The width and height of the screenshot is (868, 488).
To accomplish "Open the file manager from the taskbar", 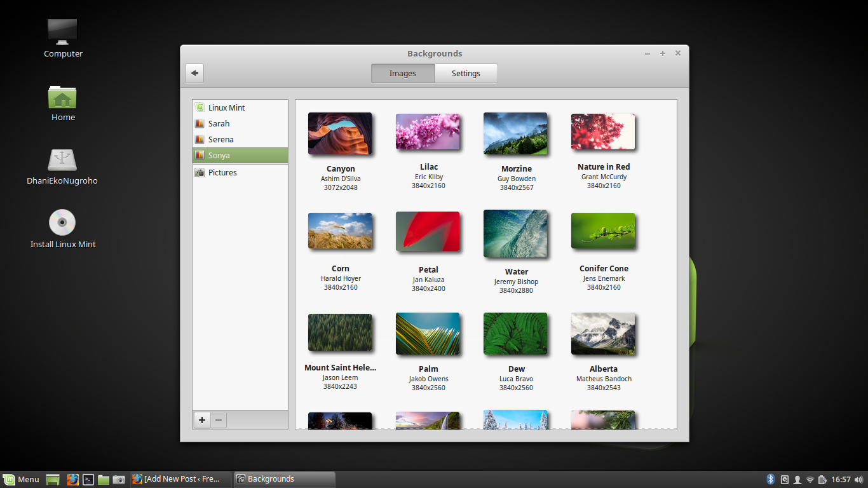I will [x=103, y=479].
